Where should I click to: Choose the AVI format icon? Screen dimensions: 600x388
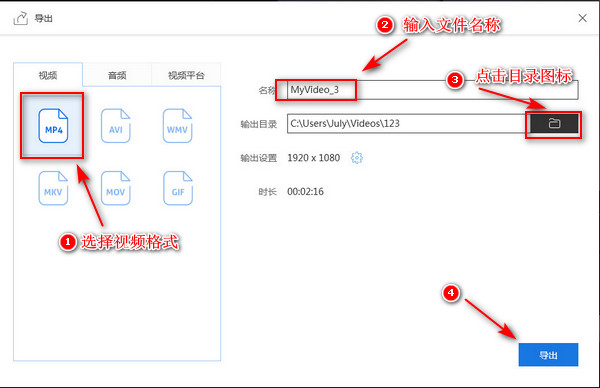click(116, 126)
